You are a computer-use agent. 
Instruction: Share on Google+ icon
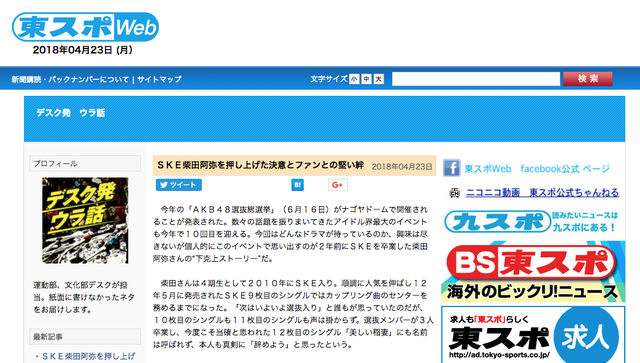338,185
